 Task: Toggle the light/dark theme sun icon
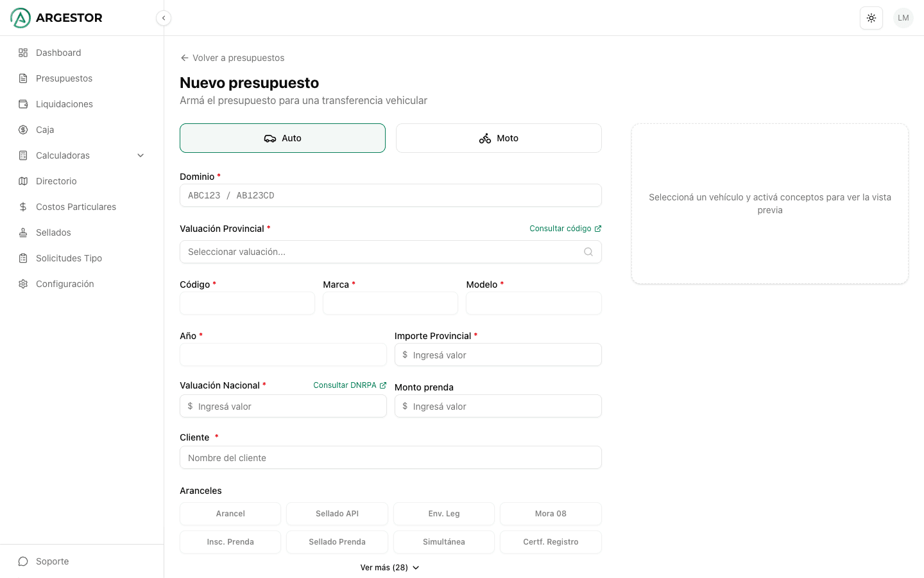point(871,18)
